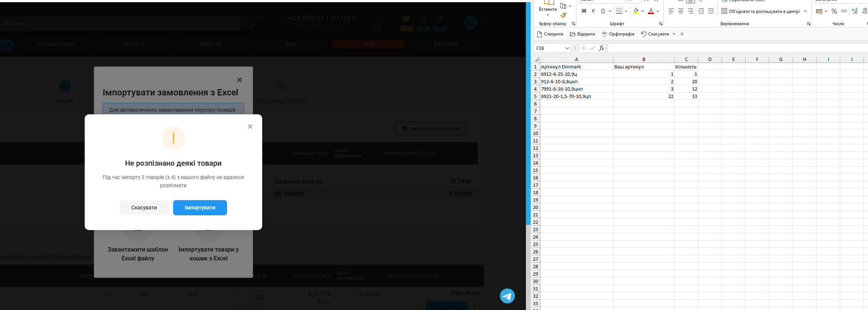Image resolution: width=868 pixels, height=310 pixels.
Task: Click the Telegram chat icon on the website
Action: (507, 296)
